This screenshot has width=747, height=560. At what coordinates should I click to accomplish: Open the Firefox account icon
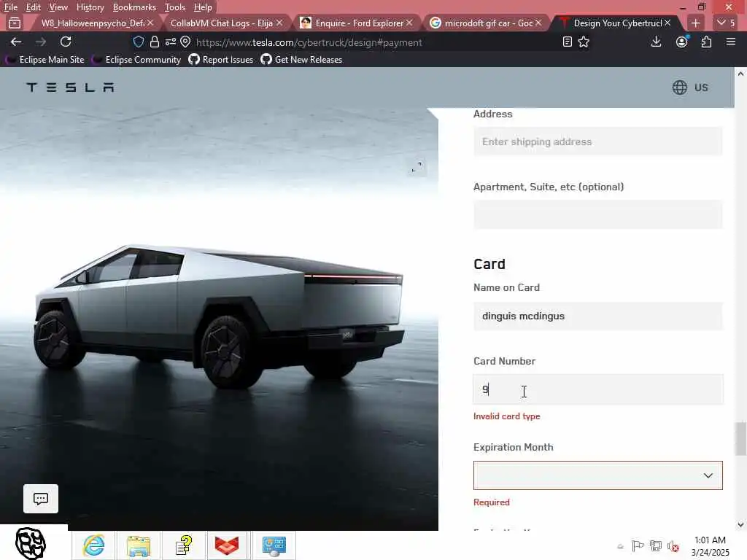click(682, 42)
